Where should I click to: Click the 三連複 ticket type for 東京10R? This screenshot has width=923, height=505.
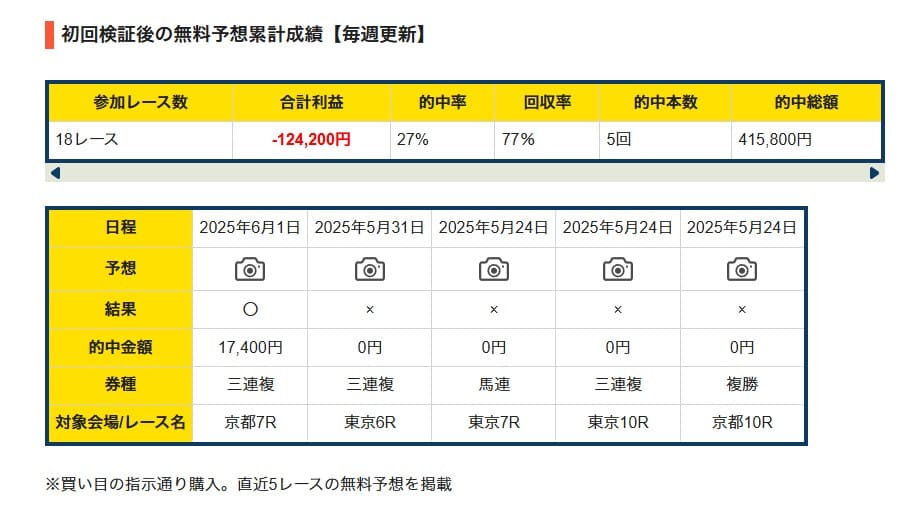(618, 385)
